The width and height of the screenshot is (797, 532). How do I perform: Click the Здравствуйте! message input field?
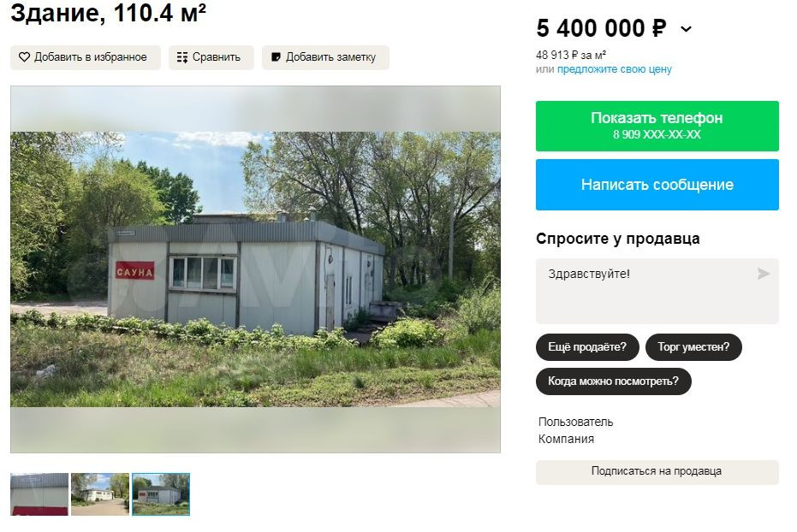[x=657, y=291]
